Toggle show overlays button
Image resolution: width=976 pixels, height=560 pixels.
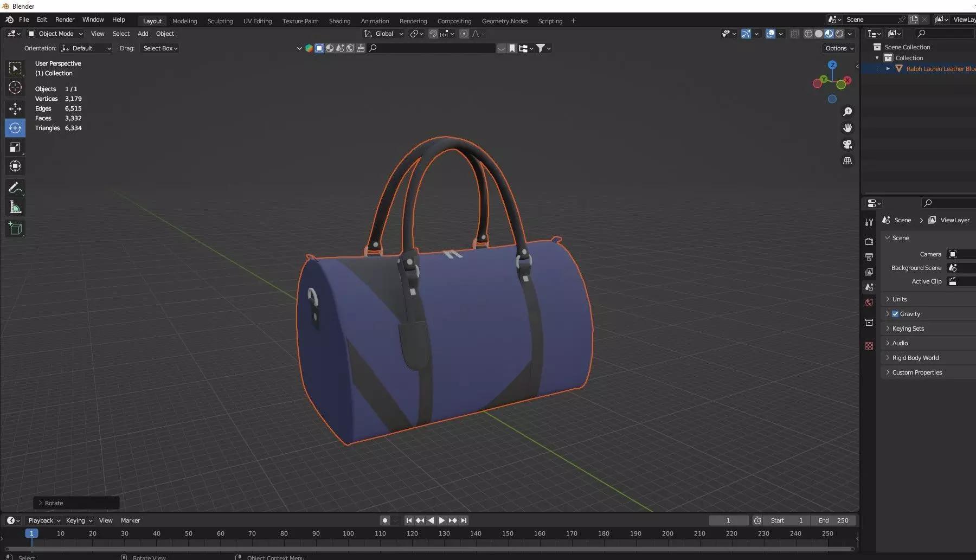click(x=770, y=34)
